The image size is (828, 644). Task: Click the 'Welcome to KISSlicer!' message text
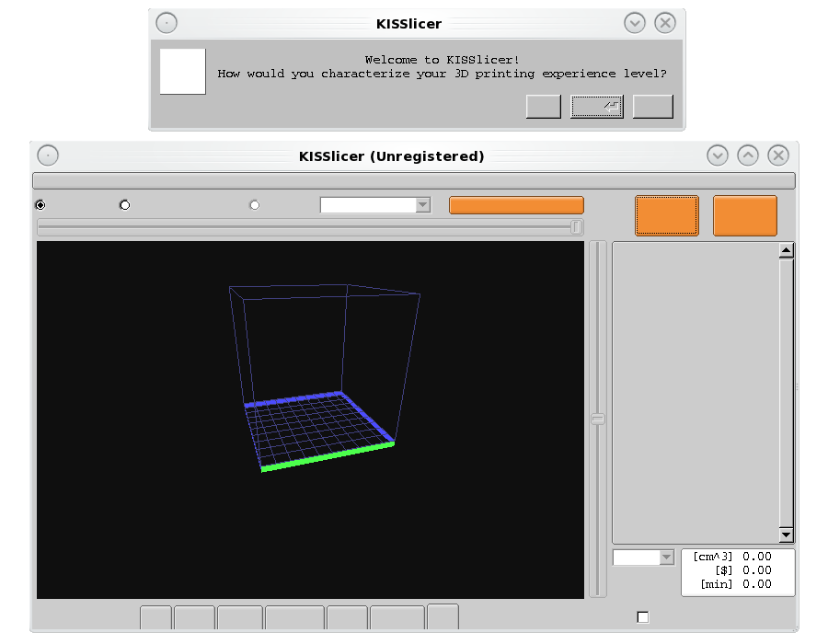(x=443, y=60)
